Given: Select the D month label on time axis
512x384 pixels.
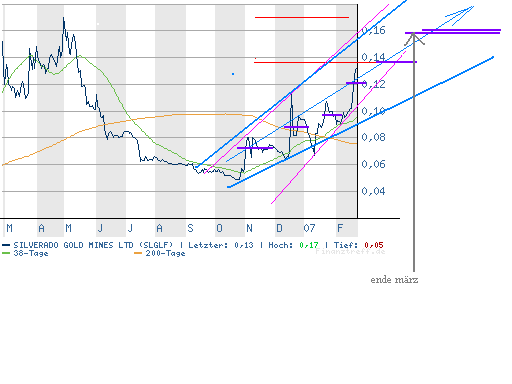Looking at the screenshot, I should click(x=279, y=228).
